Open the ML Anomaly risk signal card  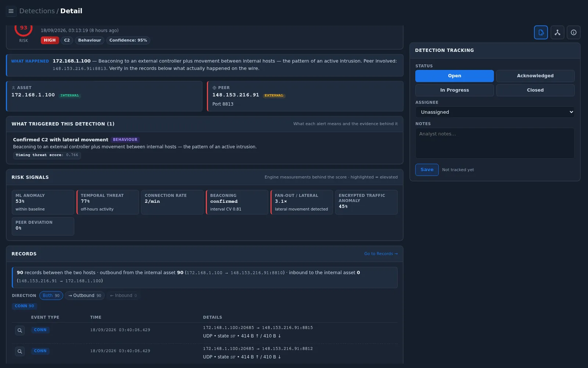[x=43, y=202]
